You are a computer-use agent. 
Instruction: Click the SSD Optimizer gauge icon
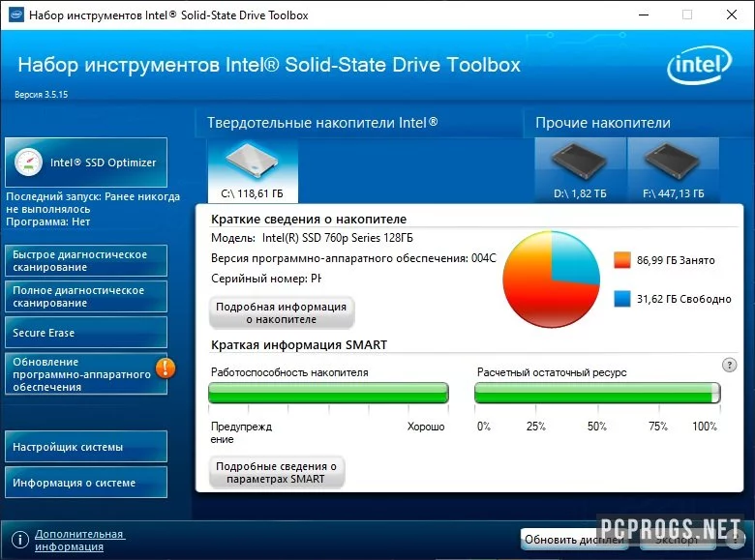(28, 162)
